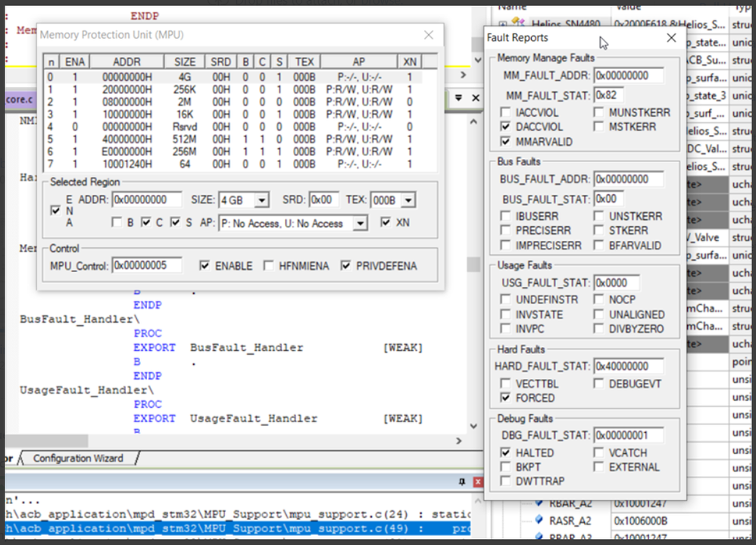Click the MM_FAULT_ADDR field

(628, 76)
